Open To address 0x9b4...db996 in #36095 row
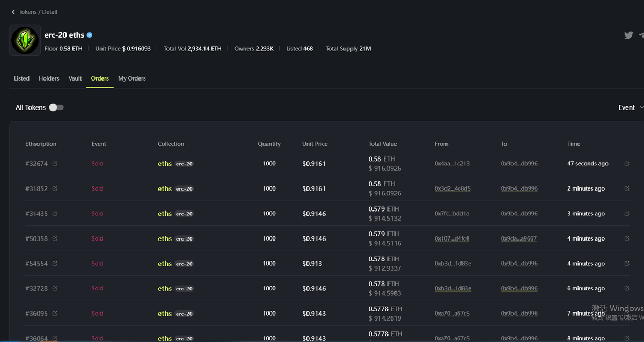Viewport: 644px width, 342px height. click(x=519, y=314)
